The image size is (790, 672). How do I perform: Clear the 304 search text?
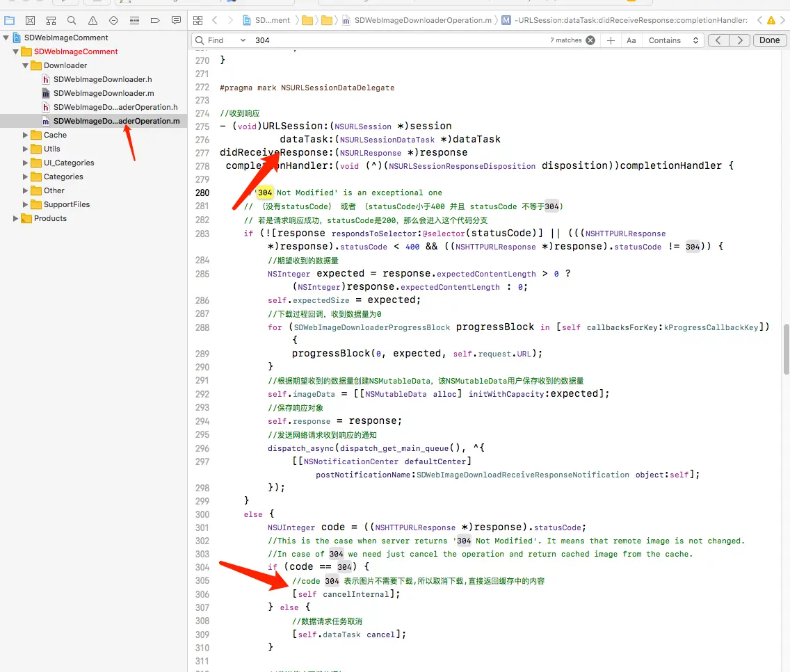coord(590,40)
